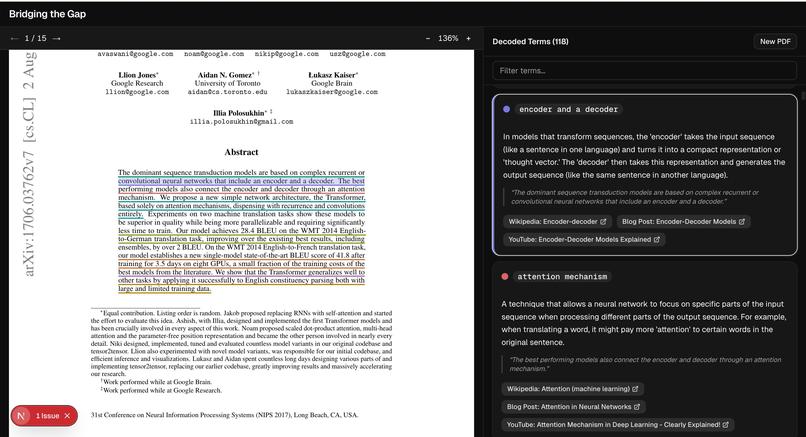This screenshot has width=806, height=437.
Task: Click illia.polosukhin@gmail.com email in PDF
Action: click(x=242, y=122)
